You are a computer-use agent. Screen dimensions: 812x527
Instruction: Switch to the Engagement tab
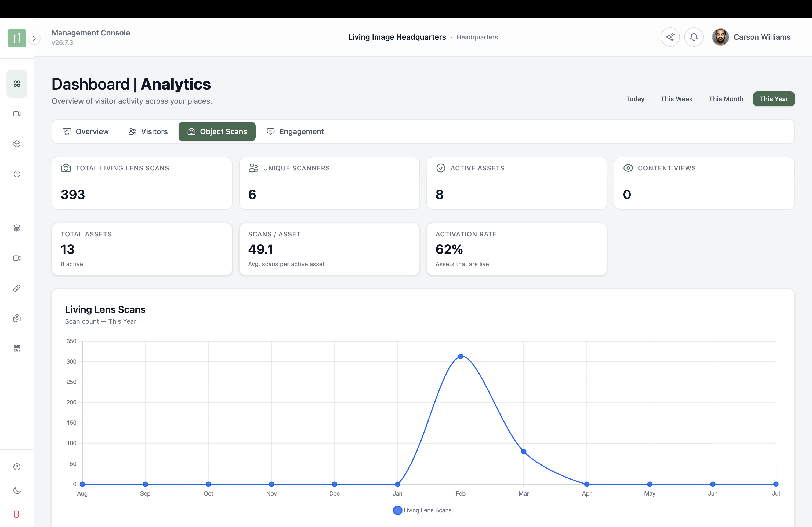click(295, 131)
